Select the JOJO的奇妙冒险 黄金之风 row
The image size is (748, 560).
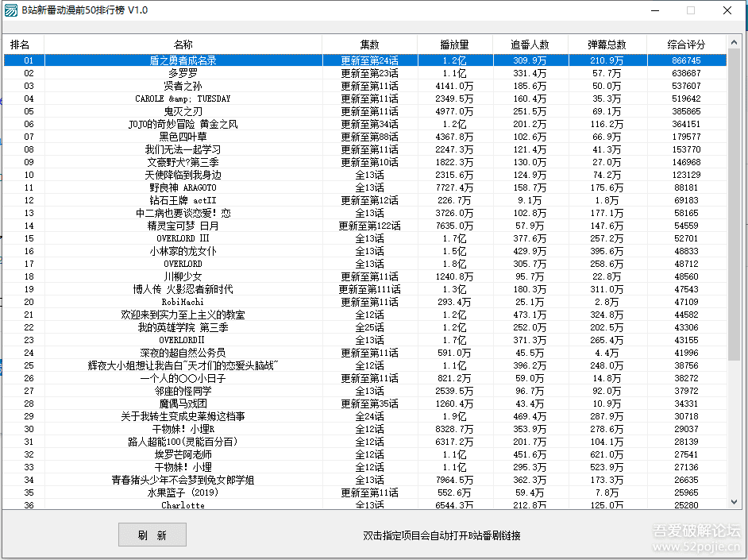[x=183, y=124]
